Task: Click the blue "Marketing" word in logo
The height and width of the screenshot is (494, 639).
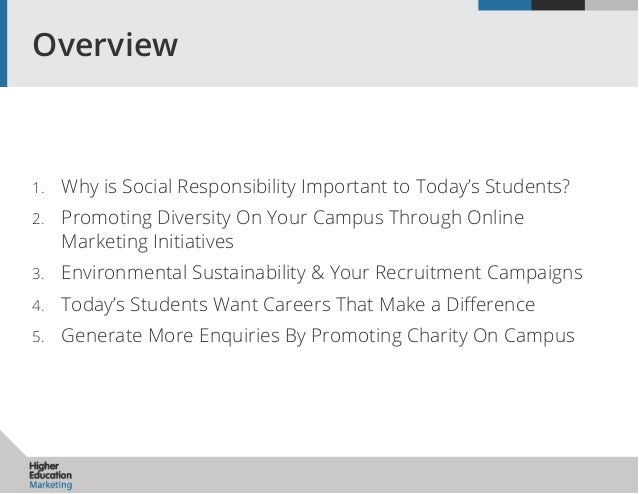Action: (x=50, y=485)
